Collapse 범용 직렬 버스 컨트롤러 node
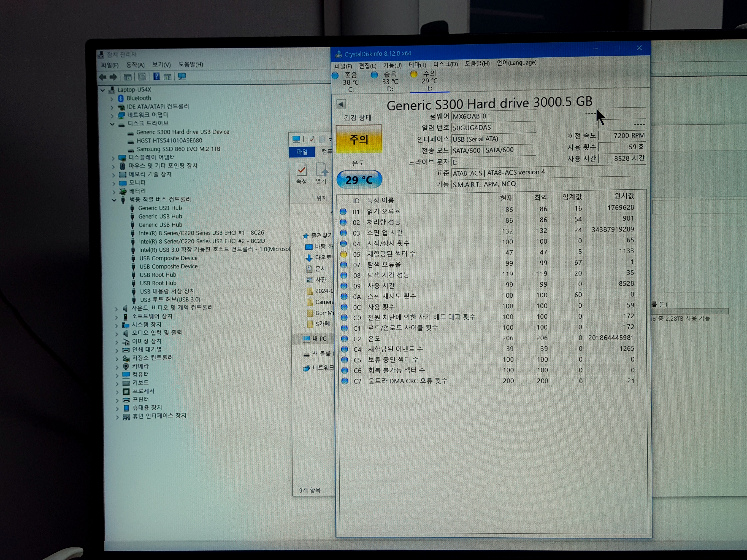Image resolution: width=747 pixels, height=560 pixels. click(x=114, y=200)
